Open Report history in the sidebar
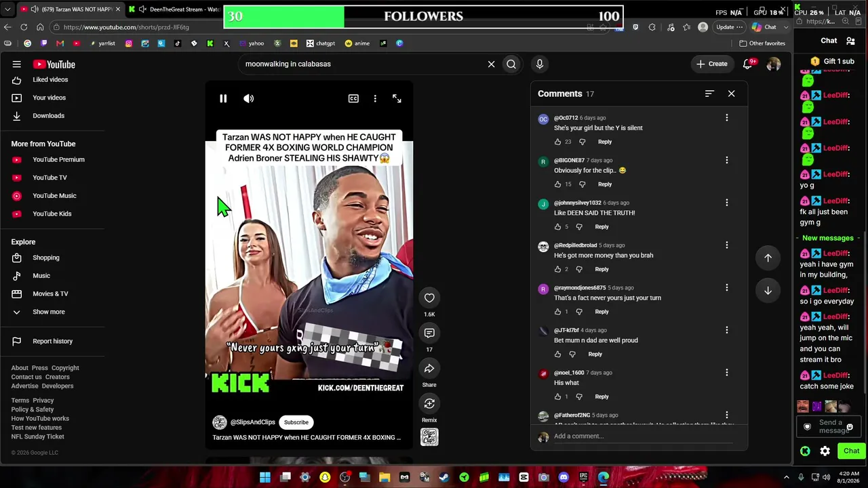 53,342
